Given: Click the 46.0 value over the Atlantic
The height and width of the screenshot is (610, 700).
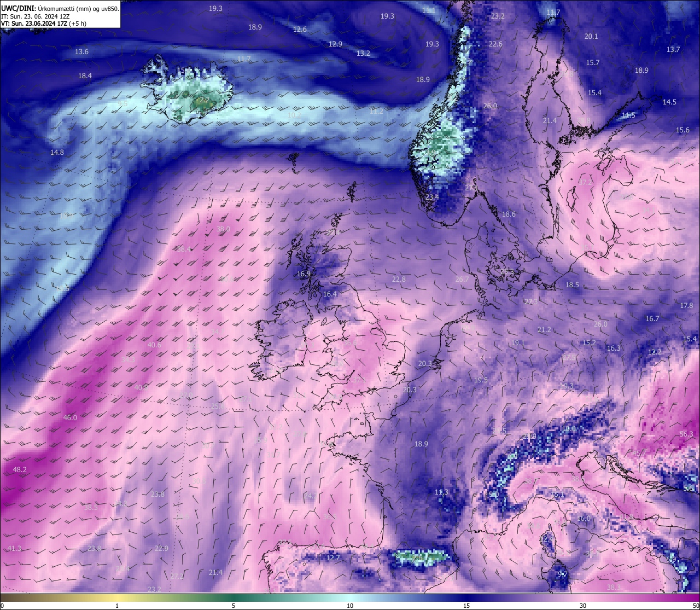Looking at the screenshot, I should pyautogui.click(x=70, y=417).
